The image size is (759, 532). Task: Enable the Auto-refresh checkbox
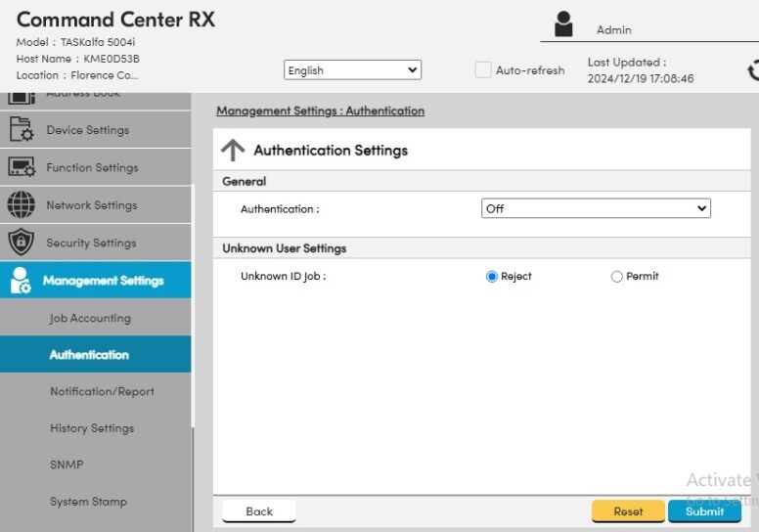click(x=482, y=70)
